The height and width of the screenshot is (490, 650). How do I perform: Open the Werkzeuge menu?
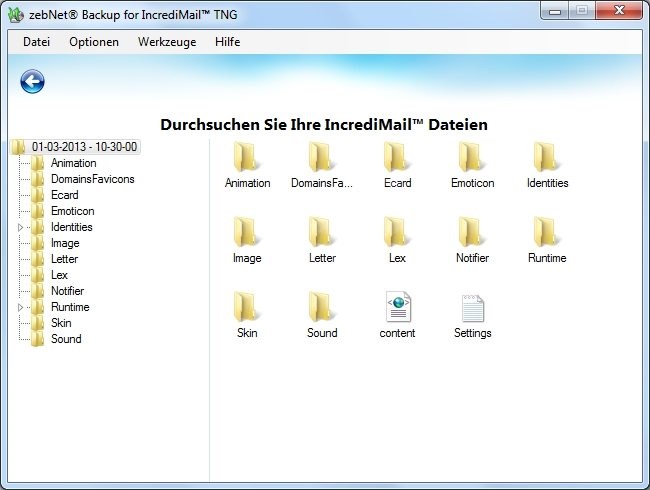(x=167, y=42)
